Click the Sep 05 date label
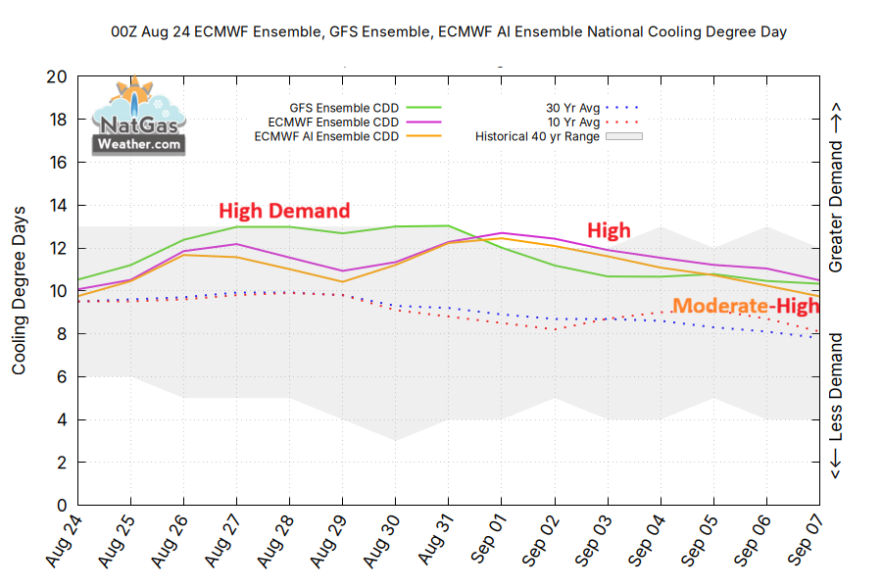This screenshot has width=882, height=588. [699, 540]
